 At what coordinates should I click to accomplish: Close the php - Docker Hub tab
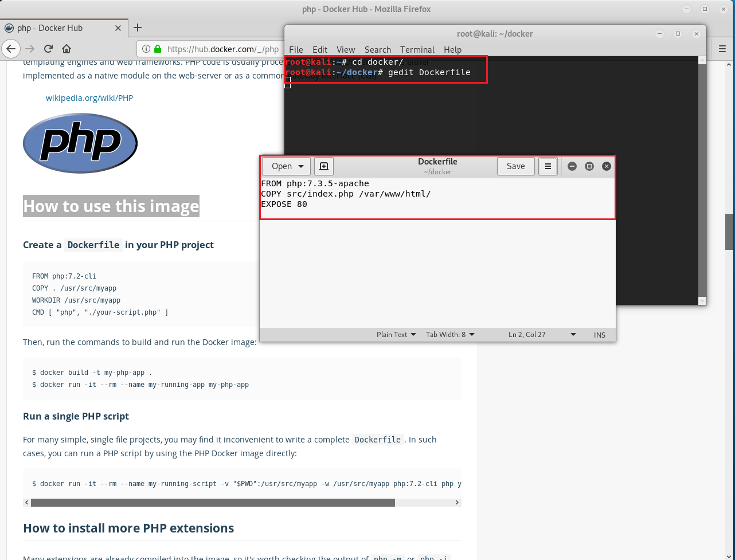point(118,28)
